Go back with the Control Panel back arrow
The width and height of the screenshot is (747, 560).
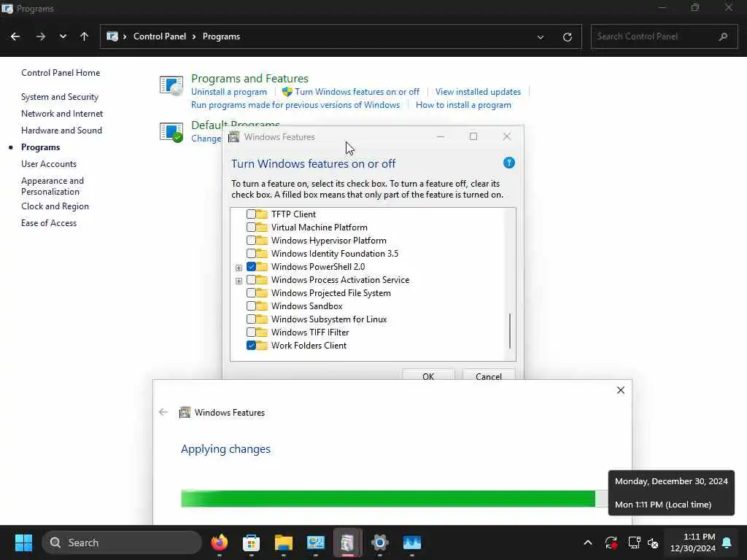click(15, 36)
